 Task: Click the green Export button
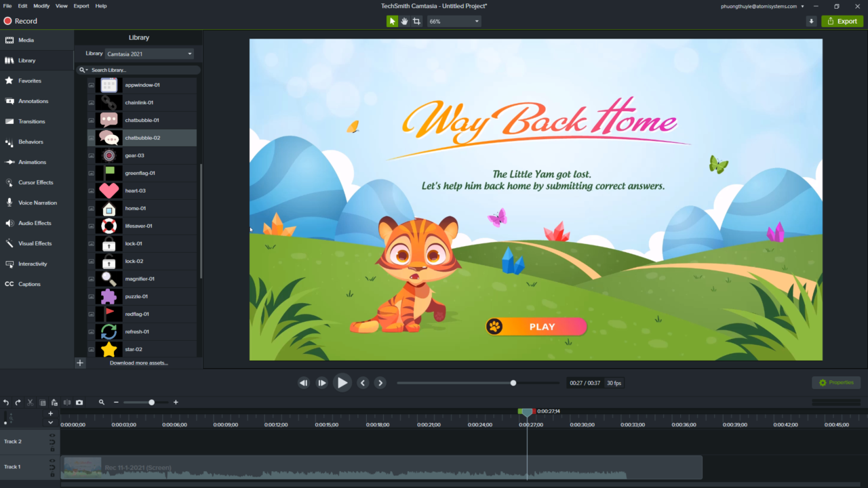coord(842,21)
